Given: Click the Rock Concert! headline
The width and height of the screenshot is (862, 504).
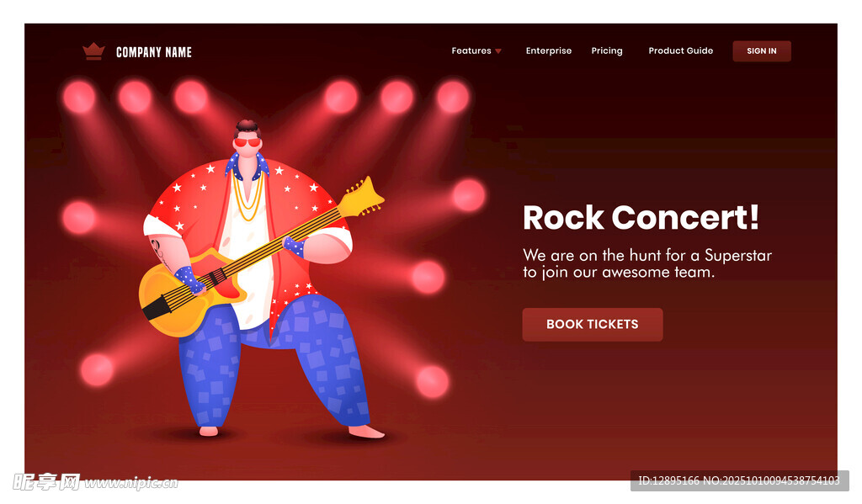Looking at the screenshot, I should coord(641,218).
